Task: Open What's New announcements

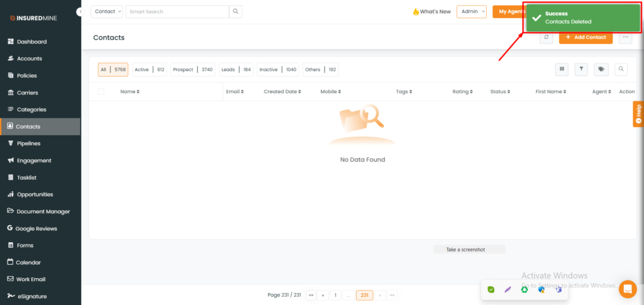Action: click(431, 11)
